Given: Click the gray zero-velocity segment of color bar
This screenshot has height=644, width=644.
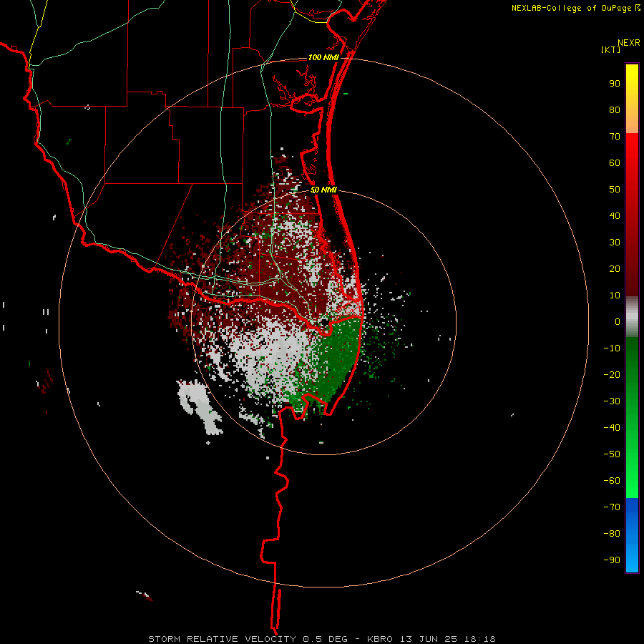Looking at the screenshot, I should tap(632, 317).
